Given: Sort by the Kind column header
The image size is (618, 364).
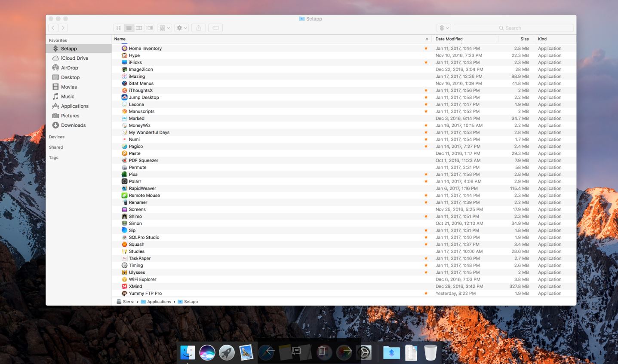Looking at the screenshot, I should [x=542, y=39].
